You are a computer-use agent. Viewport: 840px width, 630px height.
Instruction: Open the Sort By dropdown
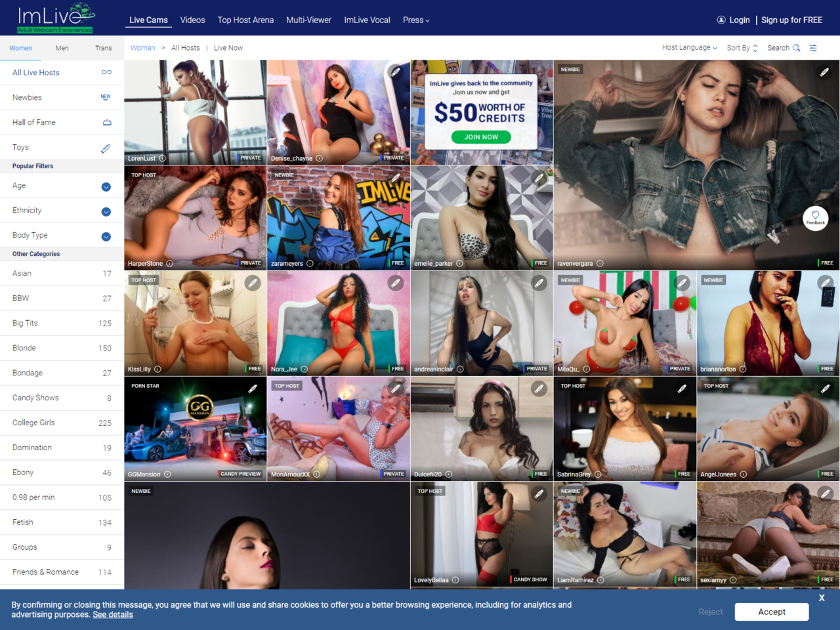742,48
